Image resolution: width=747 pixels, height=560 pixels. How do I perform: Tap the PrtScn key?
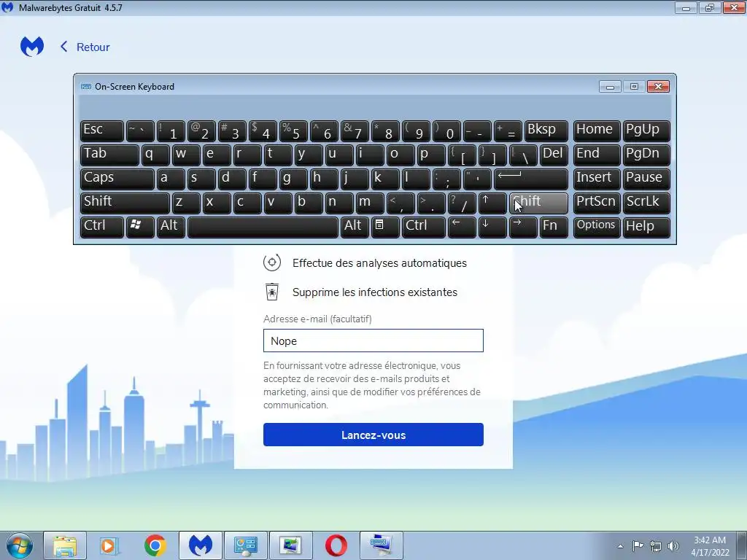(x=597, y=203)
